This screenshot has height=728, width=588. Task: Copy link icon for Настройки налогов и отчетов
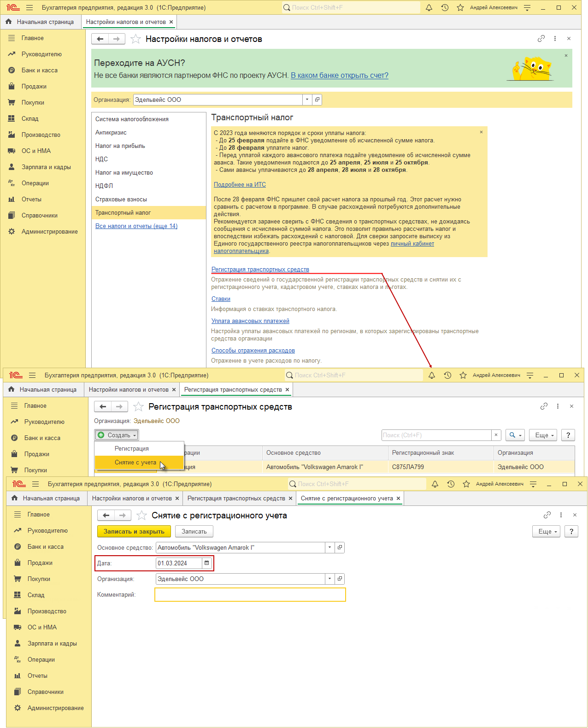tap(541, 39)
